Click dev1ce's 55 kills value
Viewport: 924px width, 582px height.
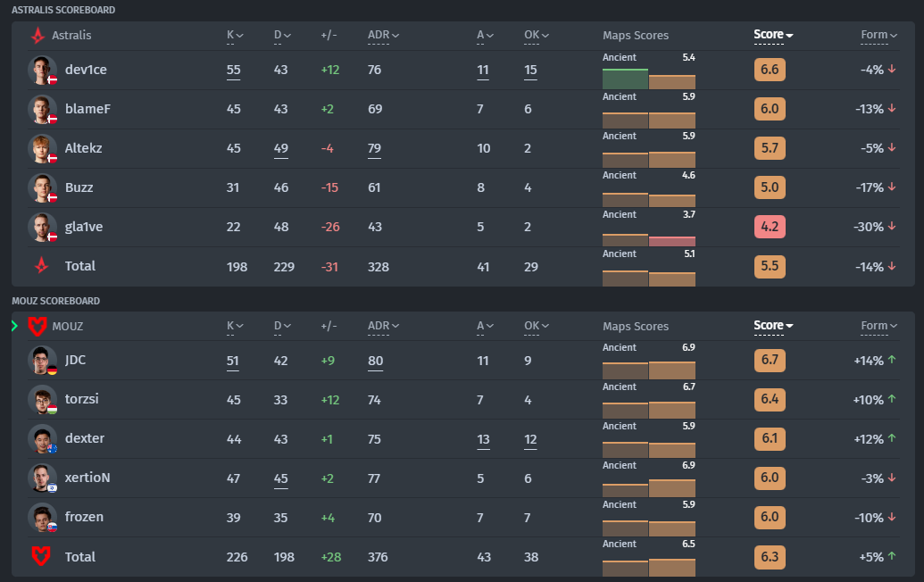click(x=233, y=71)
